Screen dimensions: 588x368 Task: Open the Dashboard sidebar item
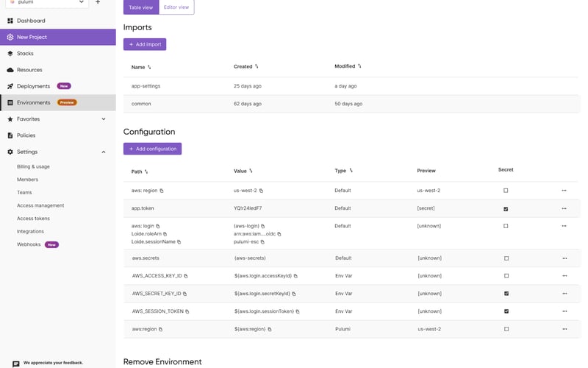pos(58,21)
